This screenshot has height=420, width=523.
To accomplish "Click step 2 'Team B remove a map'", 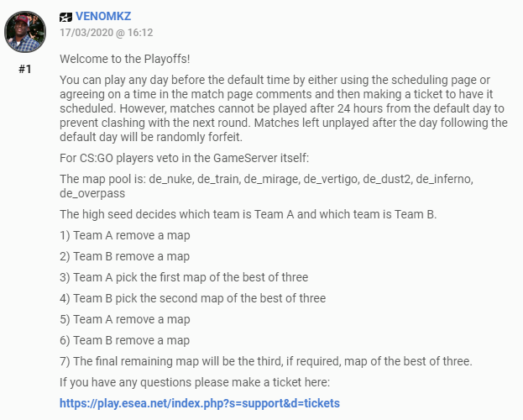I will pos(125,256).
